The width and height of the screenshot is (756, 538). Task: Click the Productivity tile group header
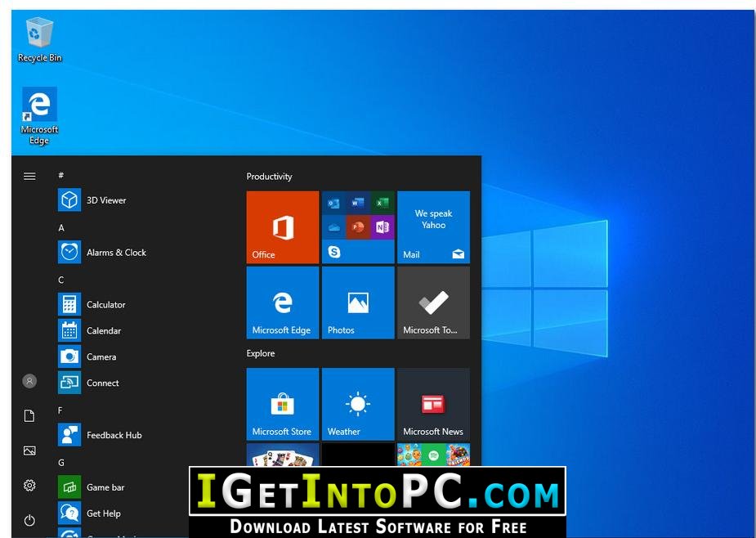click(269, 177)
